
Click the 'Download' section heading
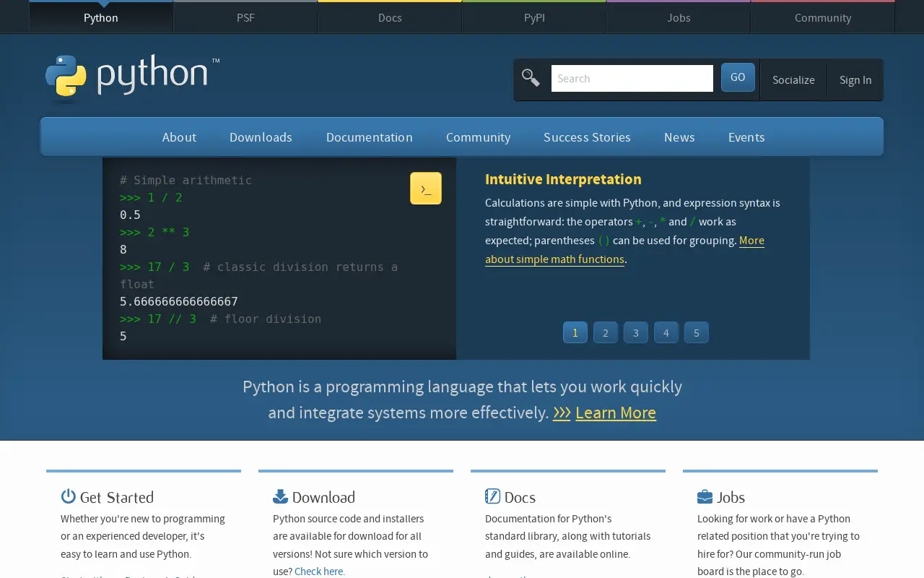coord(323,497)
